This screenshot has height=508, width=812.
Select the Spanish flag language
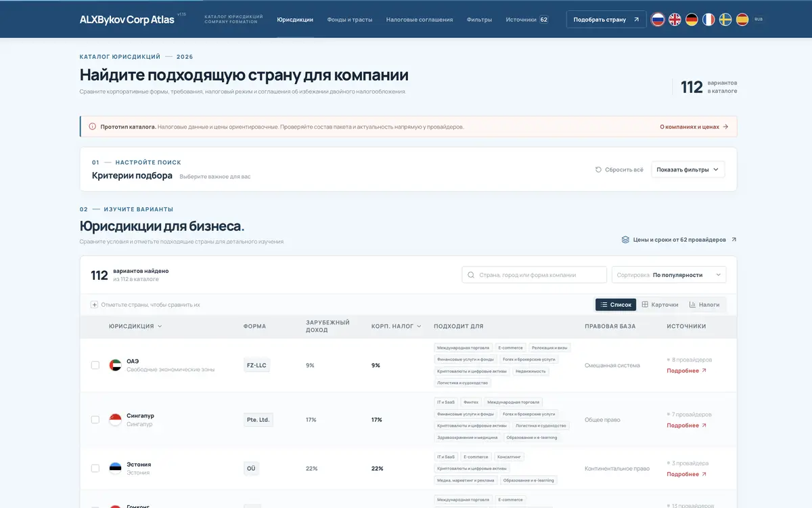(x=742, y=20)
